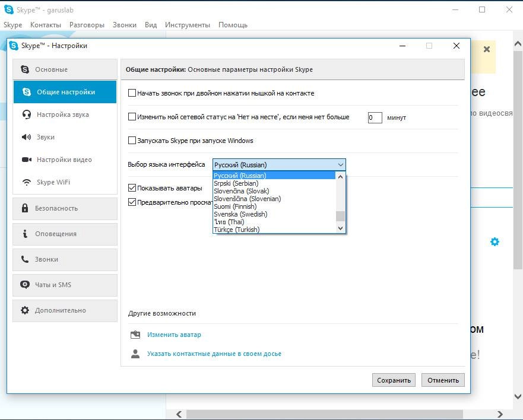Click the Skype icon on Общие настройки
This screenshot has height=420, width=523.
pyautogui.click(x=27, y=92)
